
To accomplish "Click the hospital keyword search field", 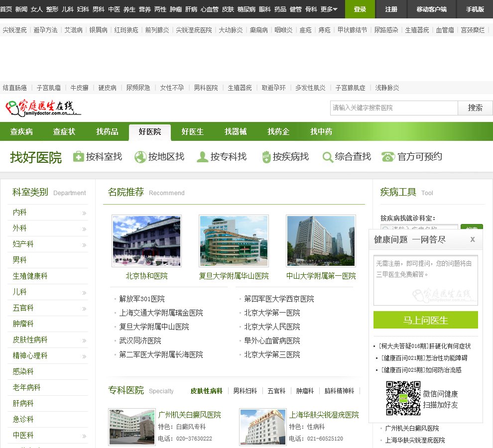I will tap(394, 108).
